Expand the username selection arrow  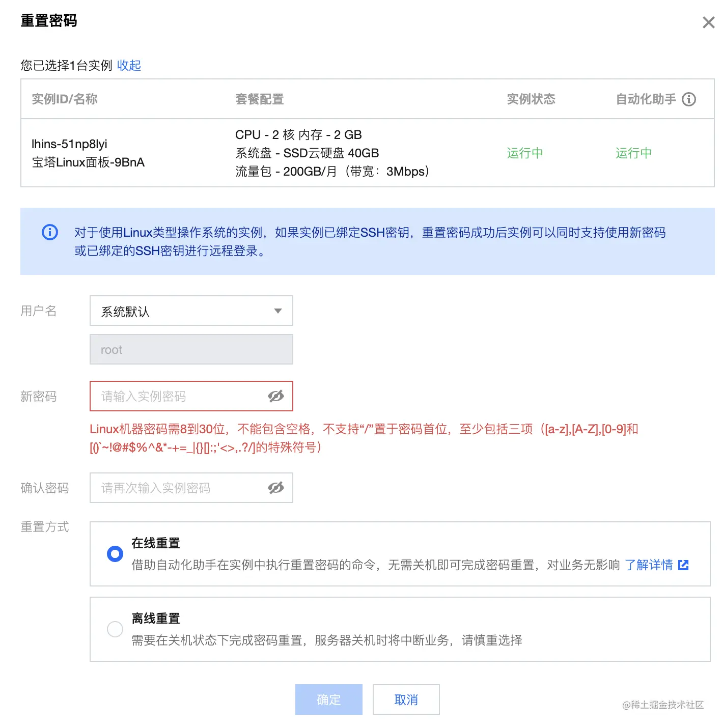click(278, 311)
